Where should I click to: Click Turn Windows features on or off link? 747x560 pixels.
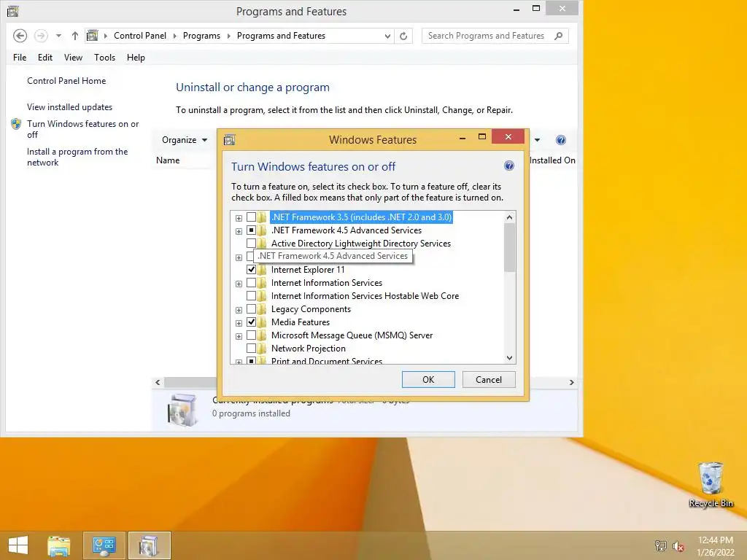pyautogui.click(x=83, y=129)
